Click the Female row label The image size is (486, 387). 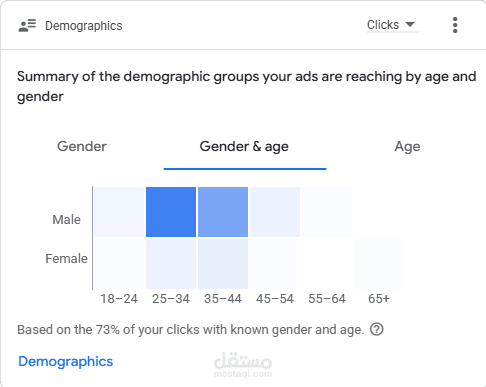coord(66,259)
